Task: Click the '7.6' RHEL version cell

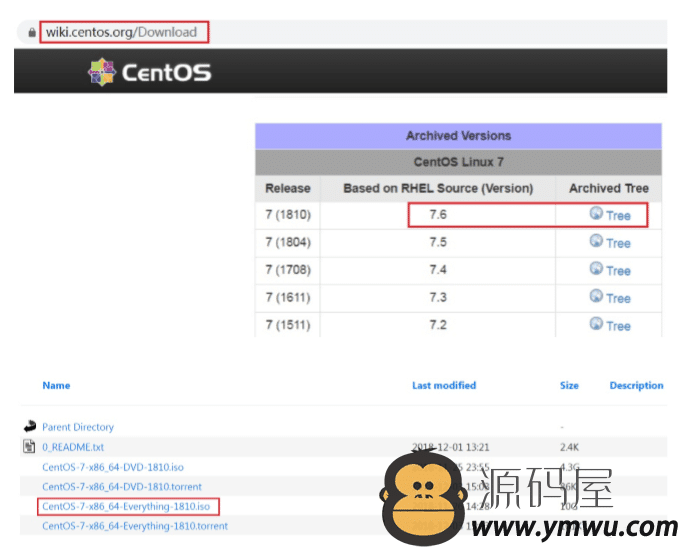Action: (x=438, y=215)
